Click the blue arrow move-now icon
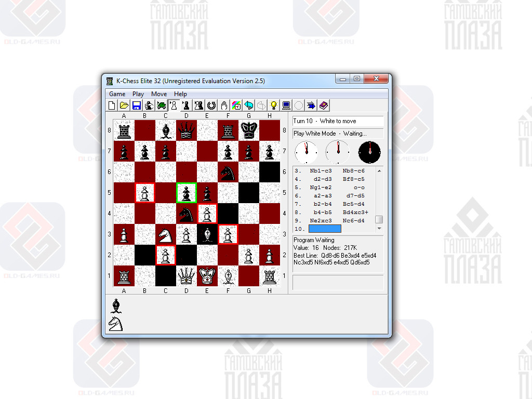The image size is (532, 399). click(x=311, y=105)
